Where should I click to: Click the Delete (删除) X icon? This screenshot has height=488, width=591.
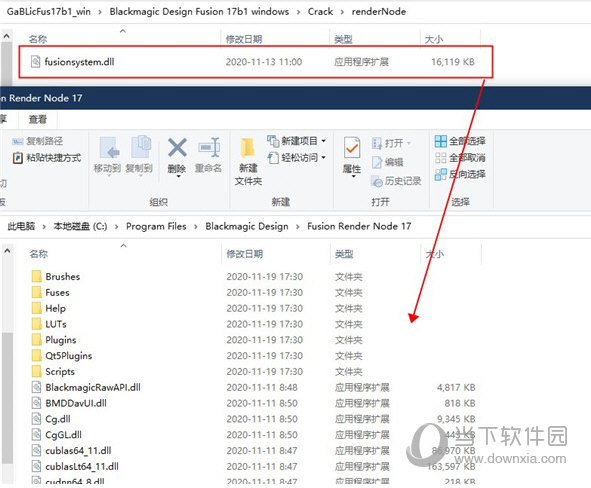click(177, 147)
